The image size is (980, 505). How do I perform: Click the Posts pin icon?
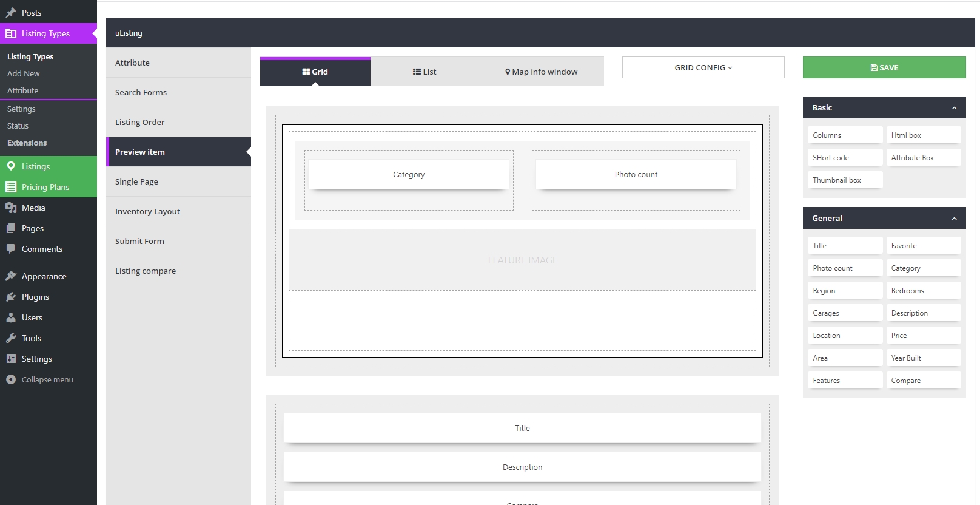11,13
